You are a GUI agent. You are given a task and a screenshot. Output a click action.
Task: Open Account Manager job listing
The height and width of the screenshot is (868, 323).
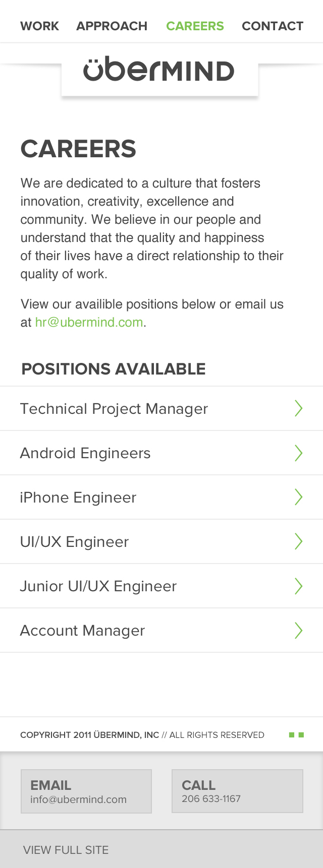[x=161, y=630]
